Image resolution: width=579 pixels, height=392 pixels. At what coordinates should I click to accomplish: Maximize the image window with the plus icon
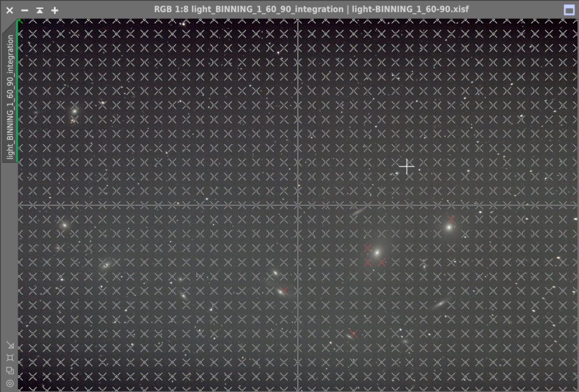point(55,10)
